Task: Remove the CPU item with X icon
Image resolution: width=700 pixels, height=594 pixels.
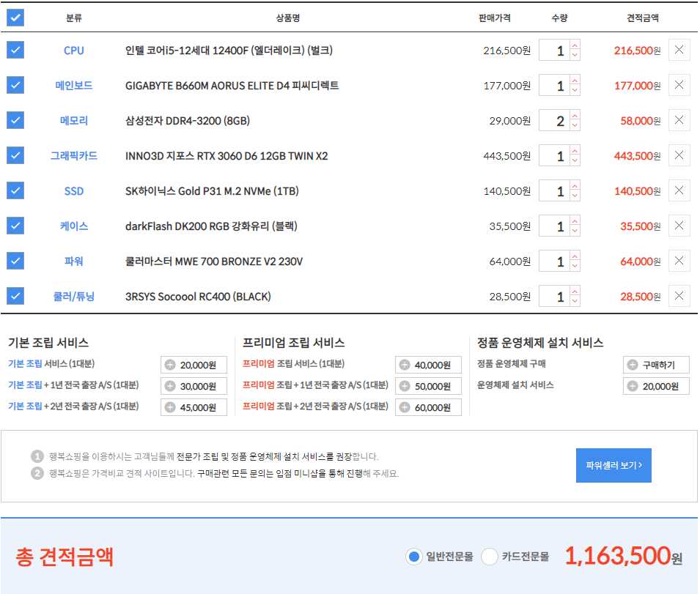Action: coord(679,50)
